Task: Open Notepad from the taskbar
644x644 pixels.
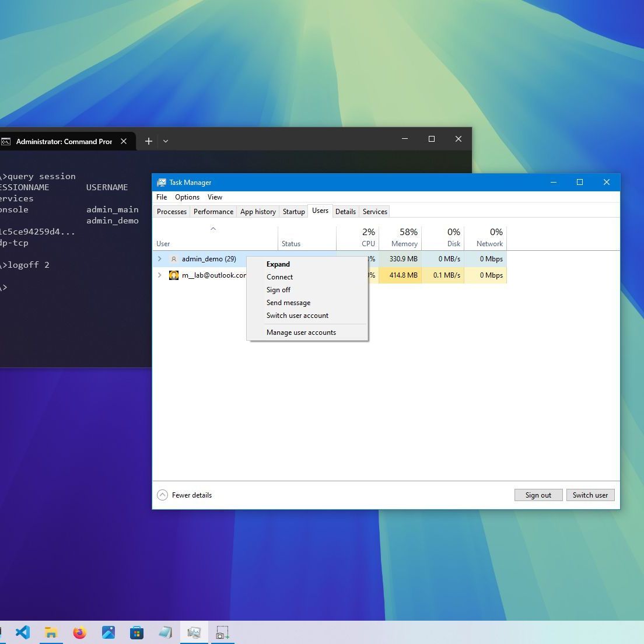Action: (165, 632)
